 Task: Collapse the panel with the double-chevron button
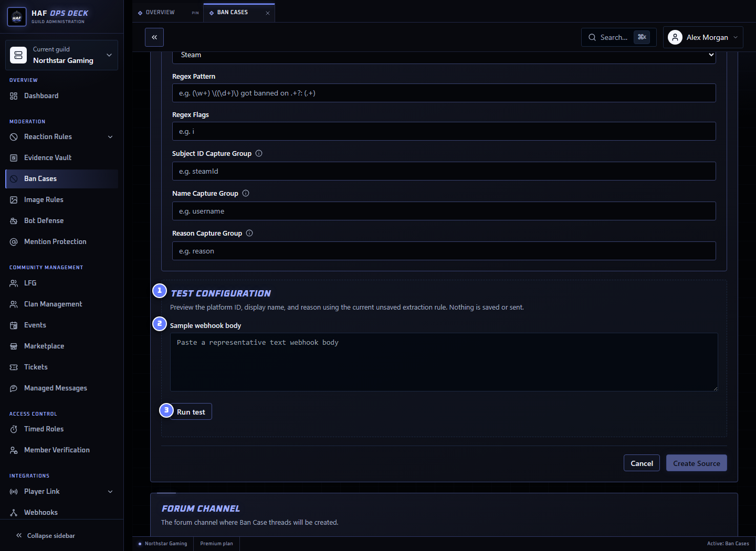[154, 37]
